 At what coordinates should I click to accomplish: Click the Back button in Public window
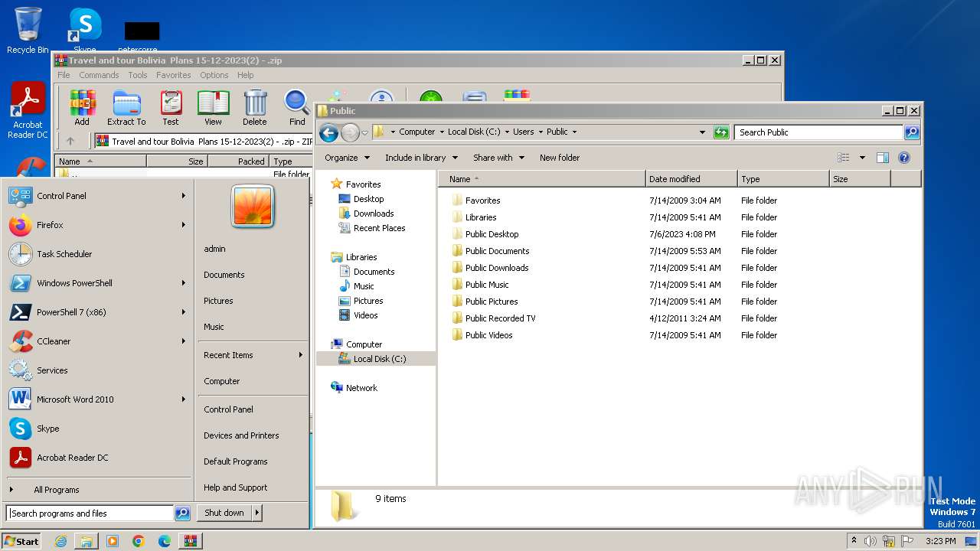tap(328, 132)
